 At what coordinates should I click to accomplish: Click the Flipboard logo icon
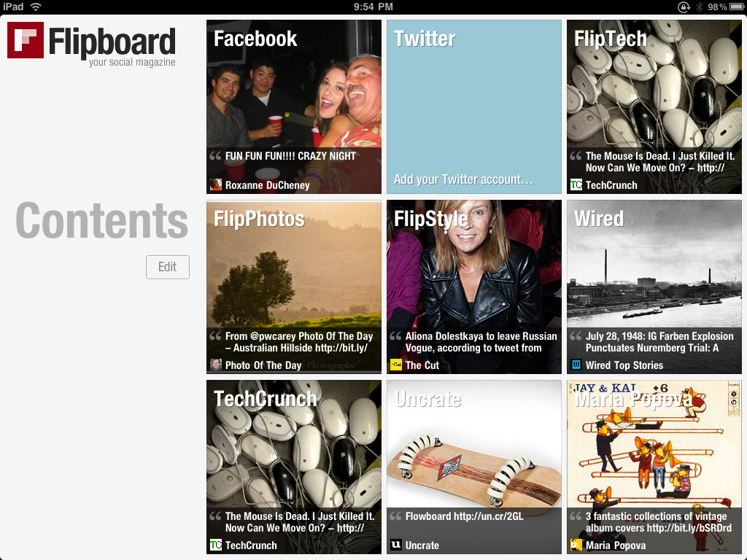pyautogui.click(x=26, y=40)
